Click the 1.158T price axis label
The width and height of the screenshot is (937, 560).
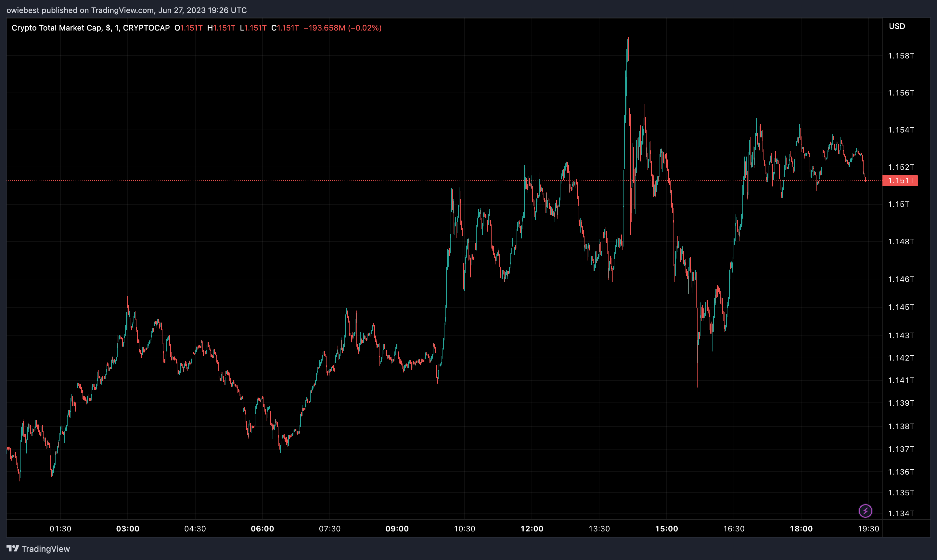901,56
